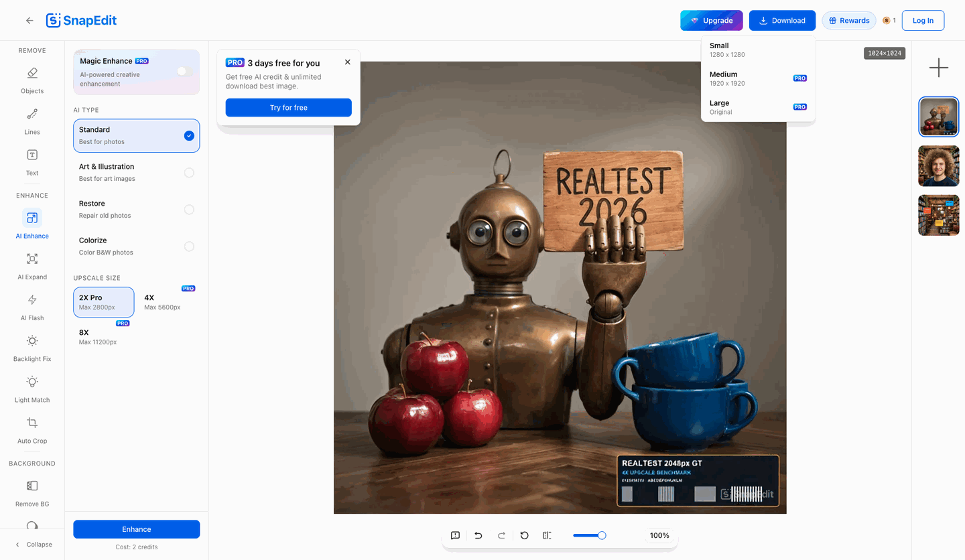
Task: Click Try for free
Action: (289, 108)
